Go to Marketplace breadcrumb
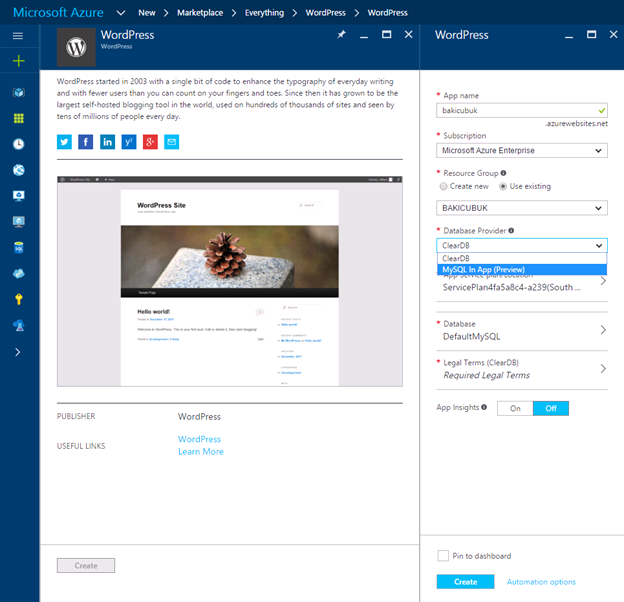The image size is (624, 602). tap(200, 13)
